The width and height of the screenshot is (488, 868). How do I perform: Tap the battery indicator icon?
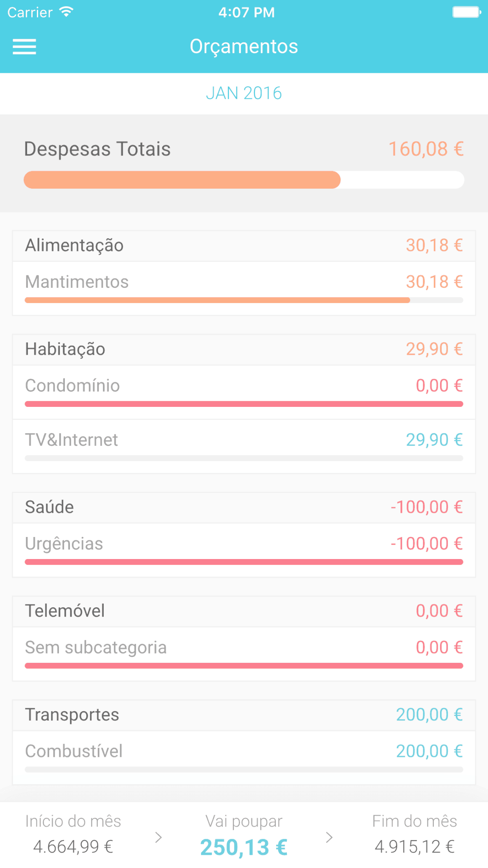click(466, 12)
